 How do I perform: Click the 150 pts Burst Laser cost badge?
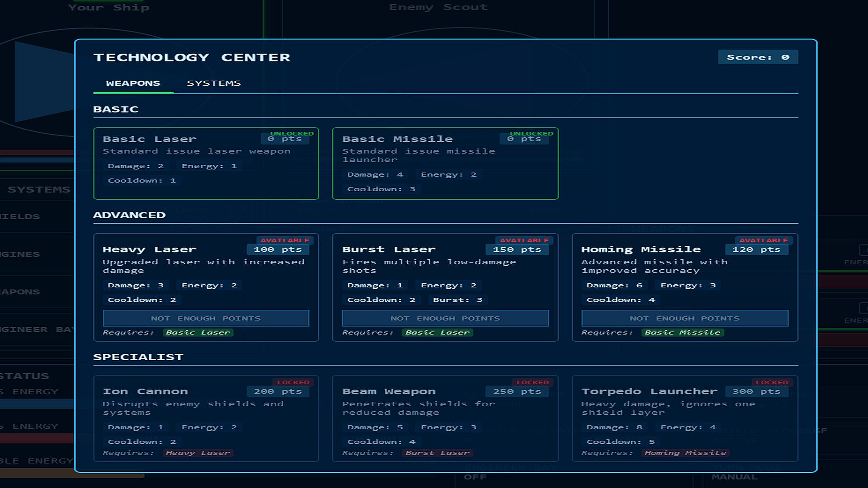click(517, 249)
